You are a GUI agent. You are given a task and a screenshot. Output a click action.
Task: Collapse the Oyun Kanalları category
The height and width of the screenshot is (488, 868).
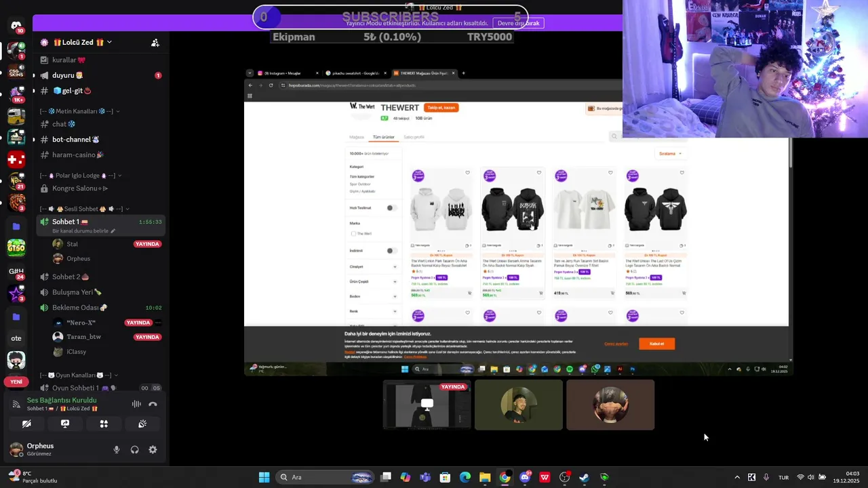[x=79, y=375]
